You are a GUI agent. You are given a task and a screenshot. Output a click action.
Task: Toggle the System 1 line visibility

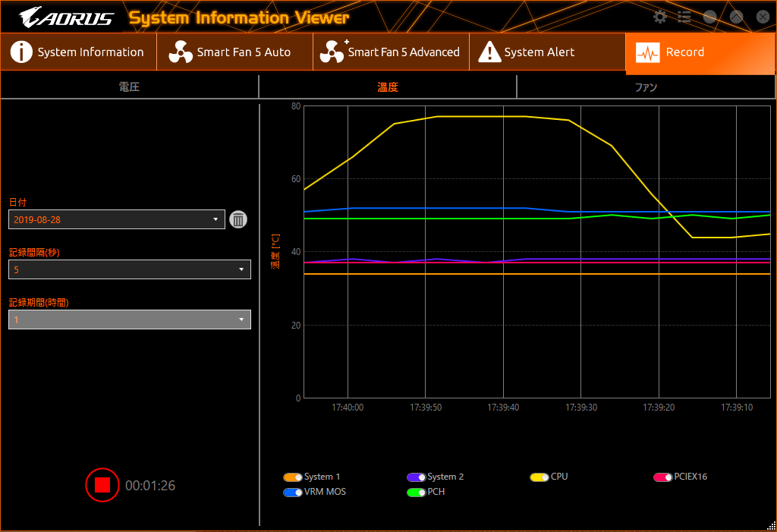(x=292, y=477)
